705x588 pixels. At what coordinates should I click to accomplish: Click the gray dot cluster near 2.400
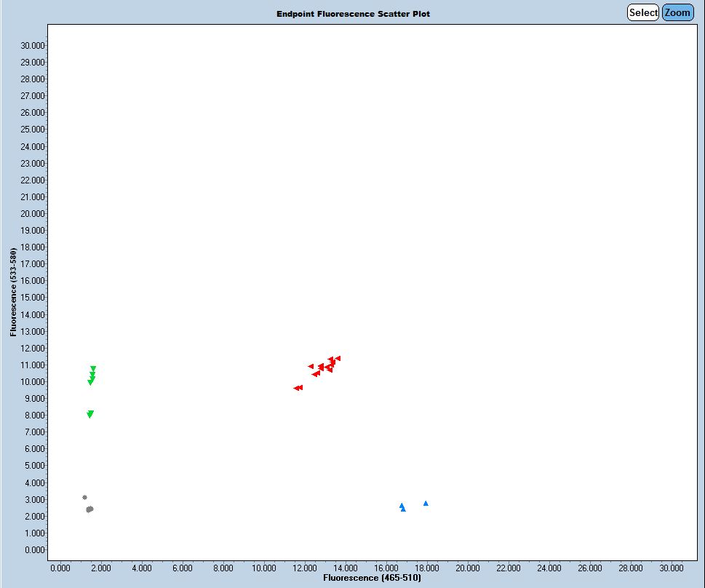(89, 509)
